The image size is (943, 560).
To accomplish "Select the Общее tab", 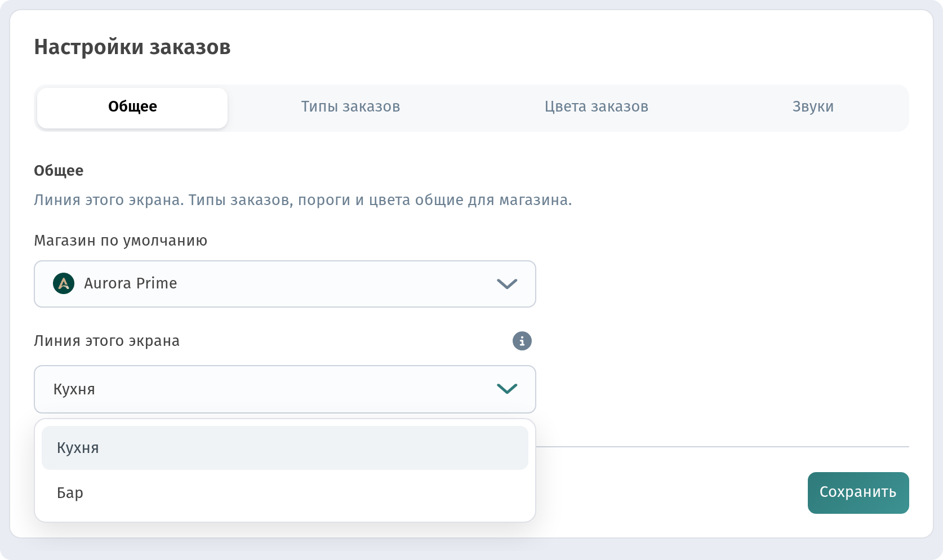I will tap(132, 108).
